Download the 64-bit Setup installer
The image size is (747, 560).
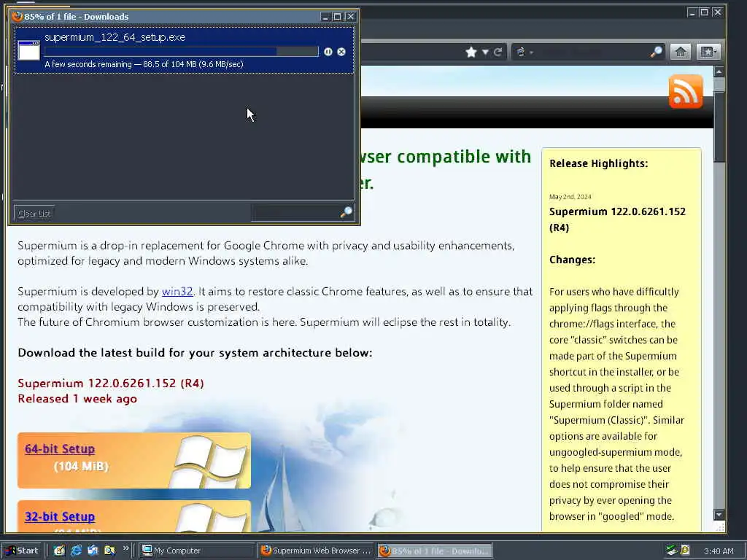click(60, 448)
